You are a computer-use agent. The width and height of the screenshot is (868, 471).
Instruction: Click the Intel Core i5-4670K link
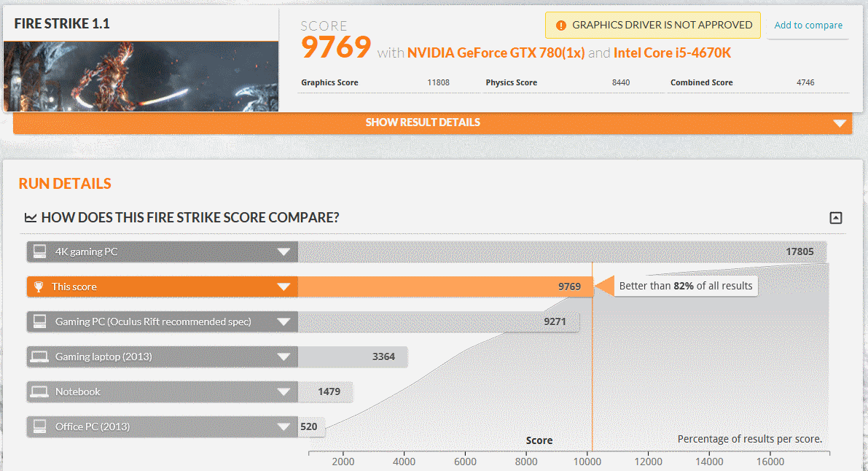point(672,53)
